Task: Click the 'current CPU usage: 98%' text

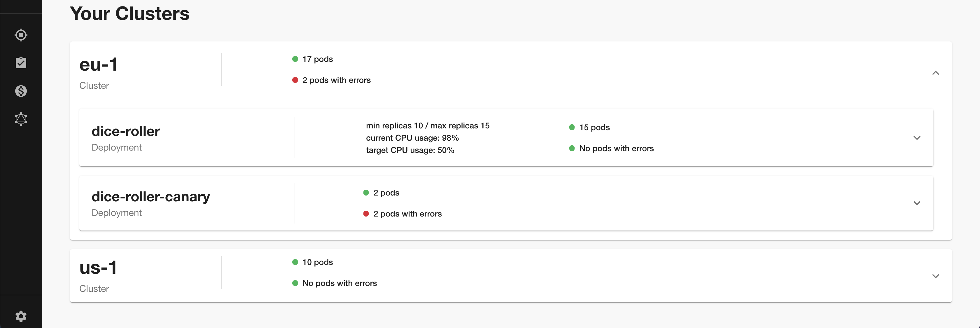Action: tap(412, 138)
